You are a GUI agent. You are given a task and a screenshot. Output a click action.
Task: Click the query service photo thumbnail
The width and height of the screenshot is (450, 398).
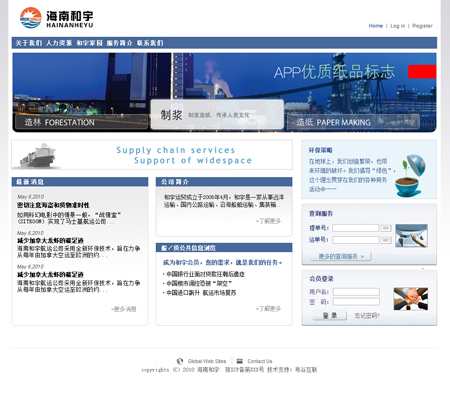411,236
